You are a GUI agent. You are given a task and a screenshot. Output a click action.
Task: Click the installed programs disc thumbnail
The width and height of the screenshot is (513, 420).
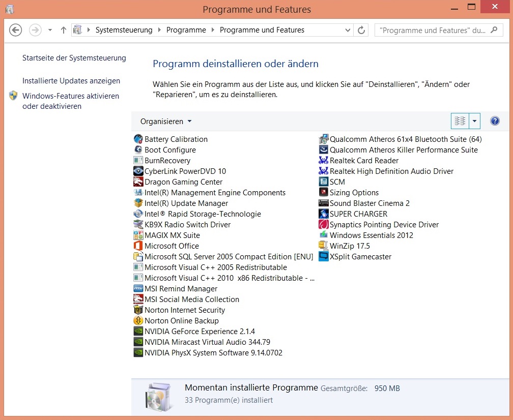[159, 397]
